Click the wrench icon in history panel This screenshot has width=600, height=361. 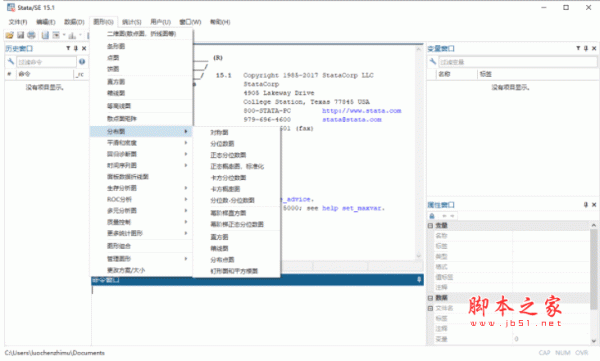(10, 61)
